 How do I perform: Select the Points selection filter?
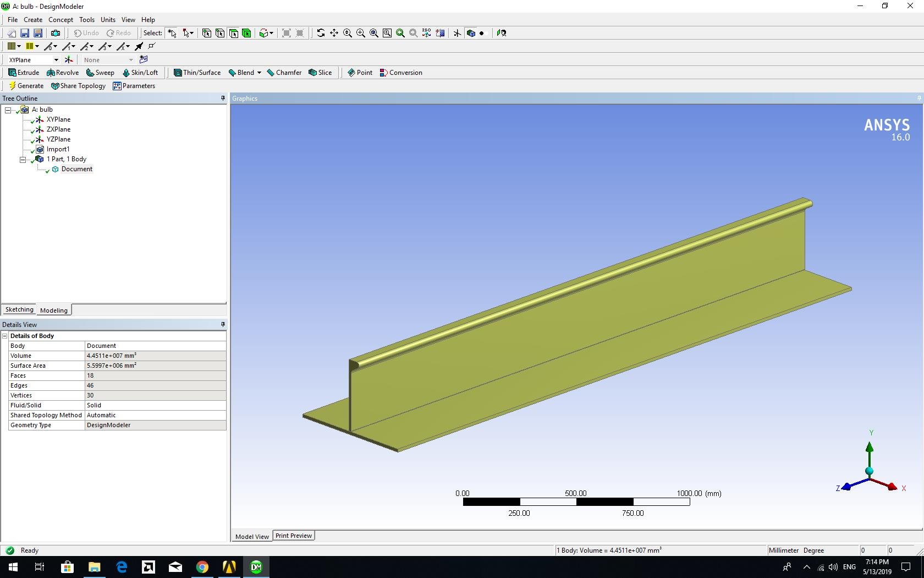(x=207, y=33)
